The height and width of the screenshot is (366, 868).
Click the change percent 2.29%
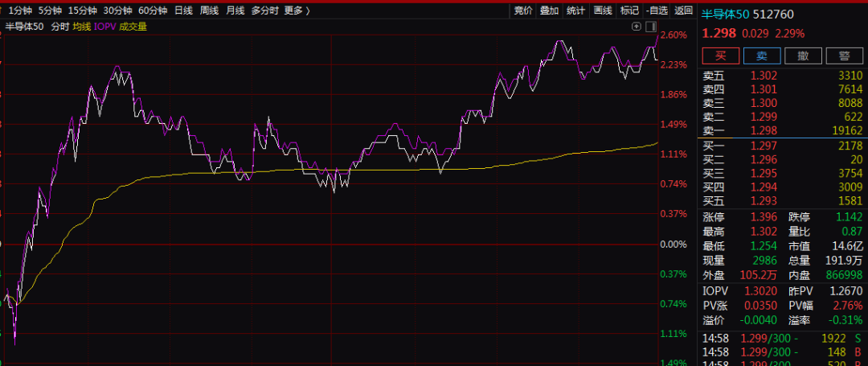pyautogui.click(x=789, y=33)
